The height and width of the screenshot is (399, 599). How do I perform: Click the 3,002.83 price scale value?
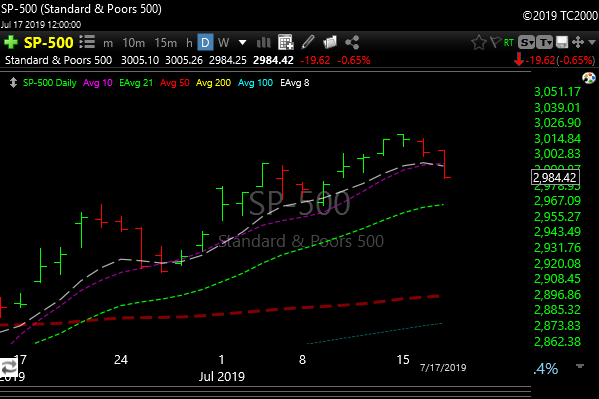[557, 154]
